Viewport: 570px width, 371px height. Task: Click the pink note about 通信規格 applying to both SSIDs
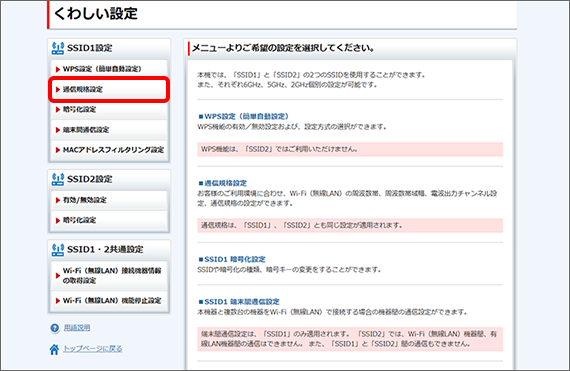[x=350, y=225]
